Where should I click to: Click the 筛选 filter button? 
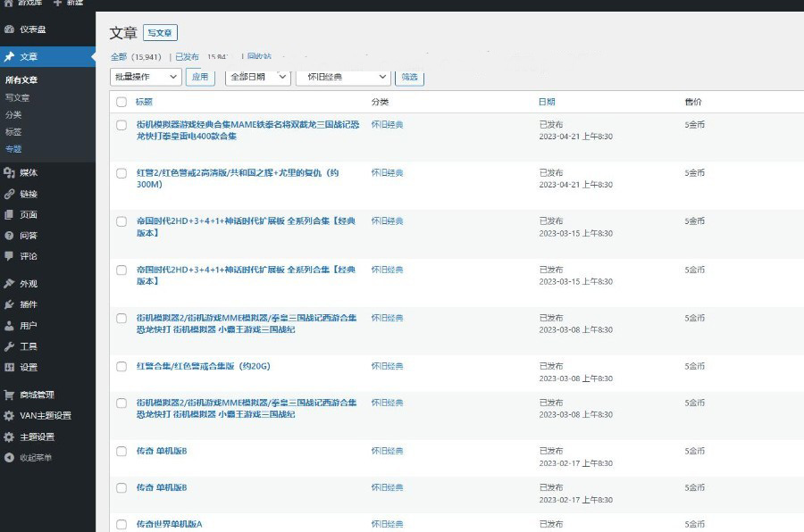[x=409, y=77]
